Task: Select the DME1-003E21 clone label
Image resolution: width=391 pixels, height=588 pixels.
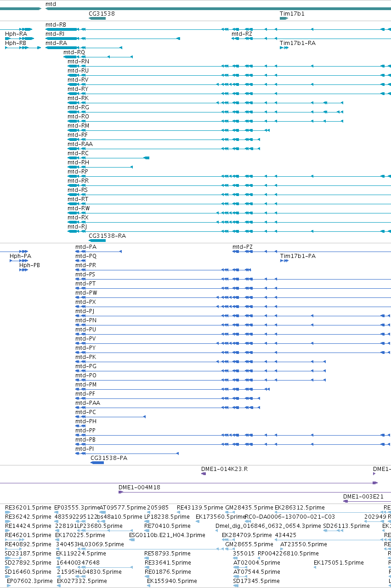Action: (x=363, y=496)
